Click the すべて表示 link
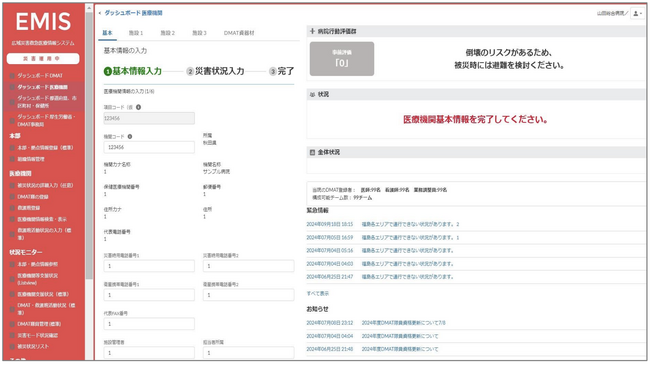The image size is (650, 365). click(x=318, y=294)
